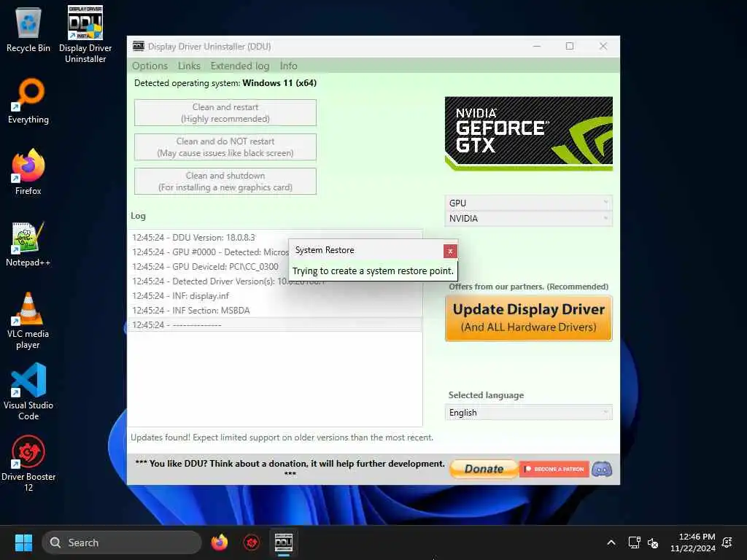Open the NVIDIA vendor dropdown
747x560 pixels.
(528, 219)
